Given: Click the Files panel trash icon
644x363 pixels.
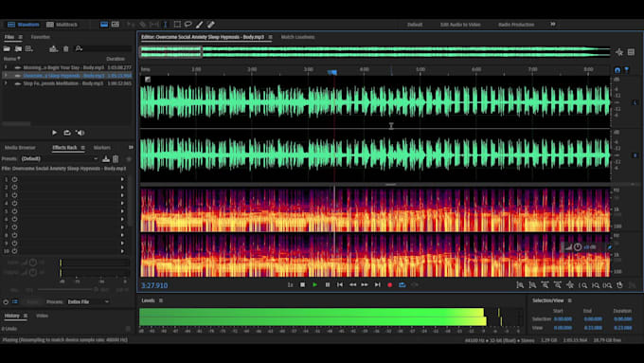Looking at the screenshot, I should pos(65,49).
